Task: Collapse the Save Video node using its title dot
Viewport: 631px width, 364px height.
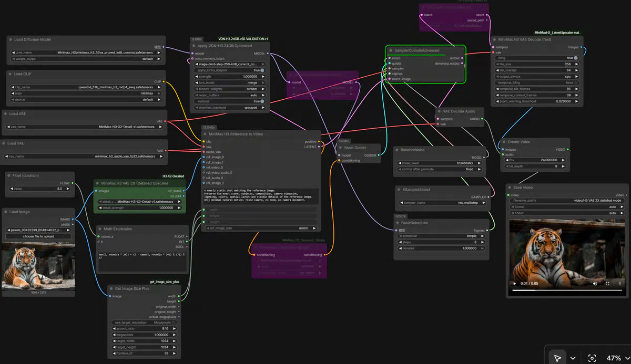Action: tap(510, 188)
